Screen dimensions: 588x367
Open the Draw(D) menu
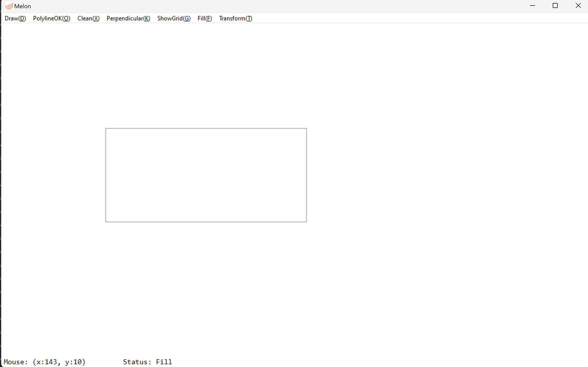[15, 18]
